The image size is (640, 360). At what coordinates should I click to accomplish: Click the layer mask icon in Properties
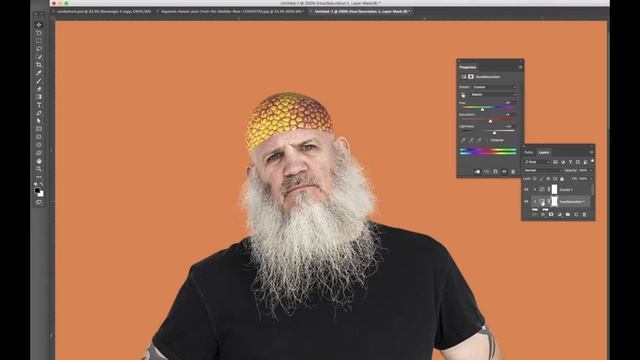[471, 77]
